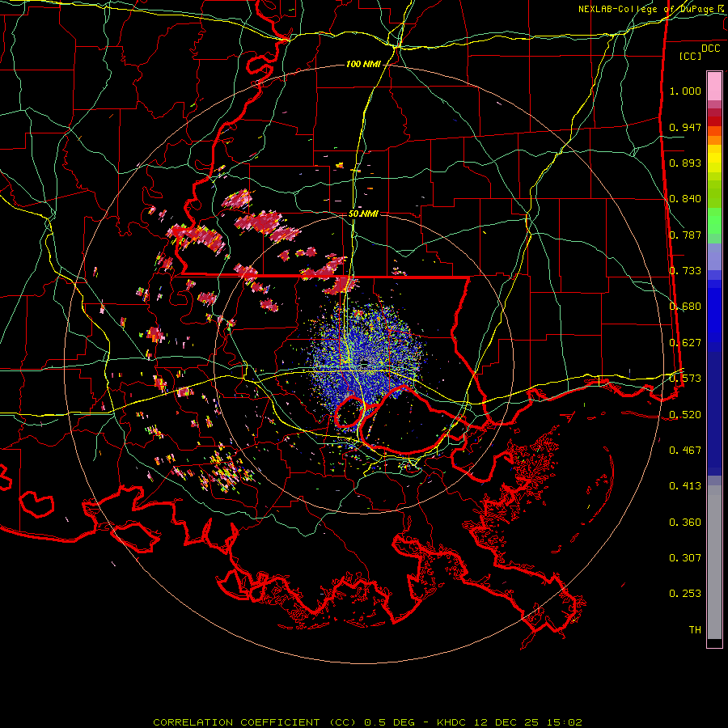Click the 0.947 scale value
728x728 pixels.
click(x=685, y=127)
